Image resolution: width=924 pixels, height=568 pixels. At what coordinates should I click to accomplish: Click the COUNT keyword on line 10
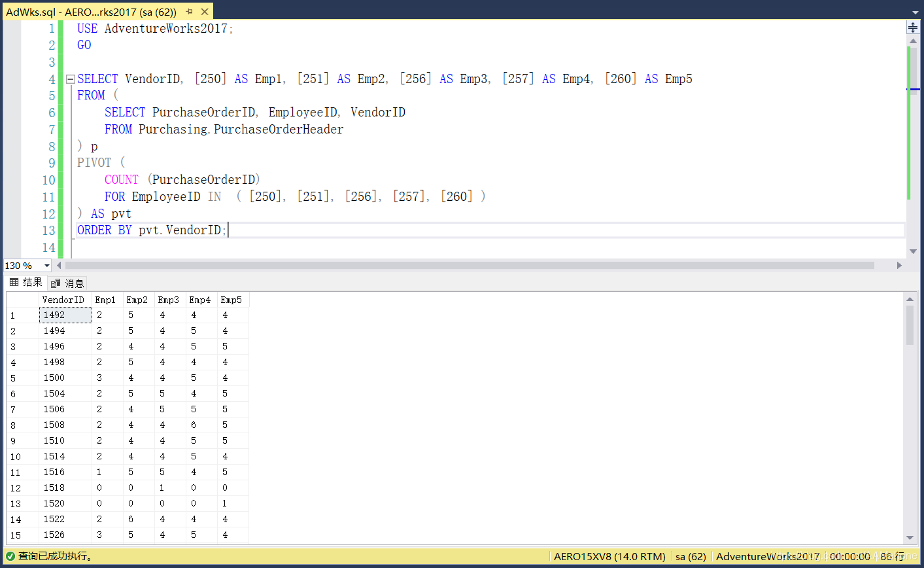(x=122, y=180)
